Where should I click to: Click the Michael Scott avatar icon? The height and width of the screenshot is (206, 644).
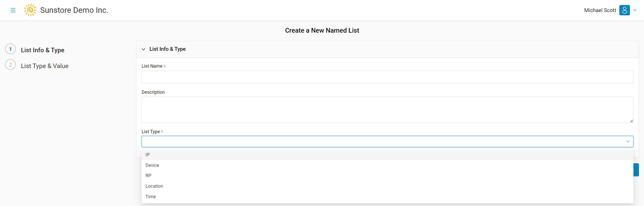pyautogui.click(x=624, y=10)
